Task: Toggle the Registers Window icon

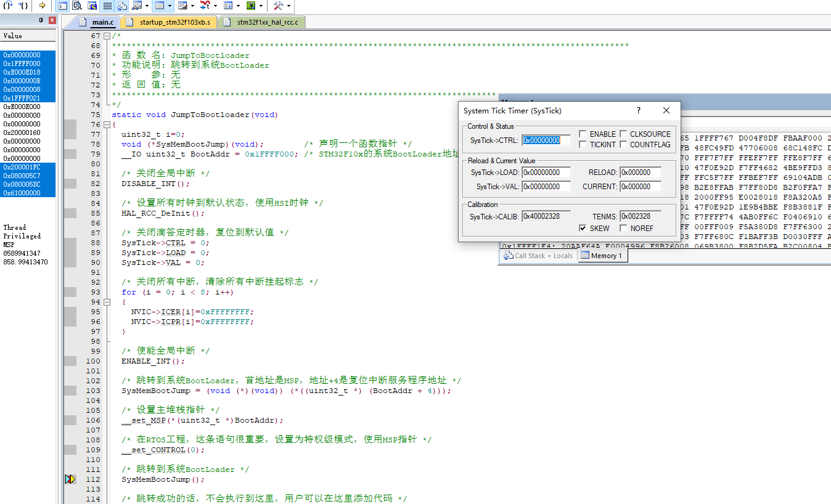Action: 107,6
